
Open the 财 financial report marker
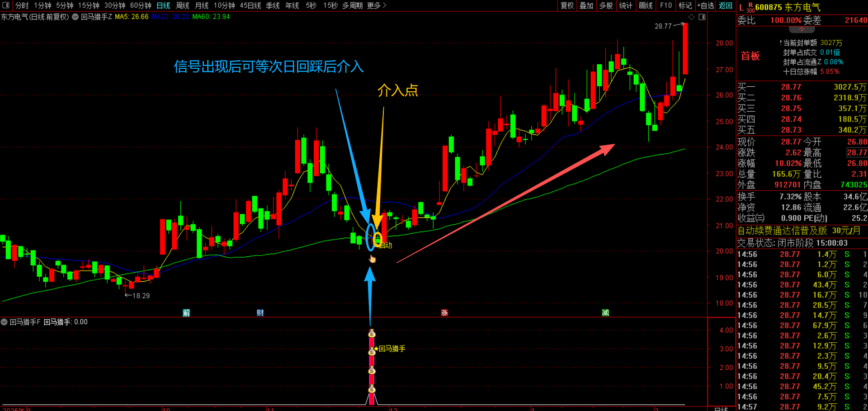260,312
